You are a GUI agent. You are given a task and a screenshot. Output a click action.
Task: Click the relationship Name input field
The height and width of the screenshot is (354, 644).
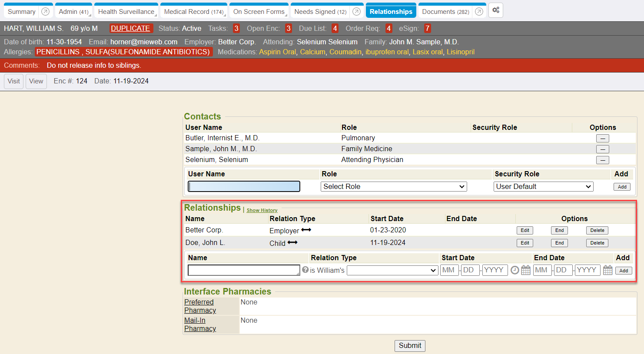point(244,271)
